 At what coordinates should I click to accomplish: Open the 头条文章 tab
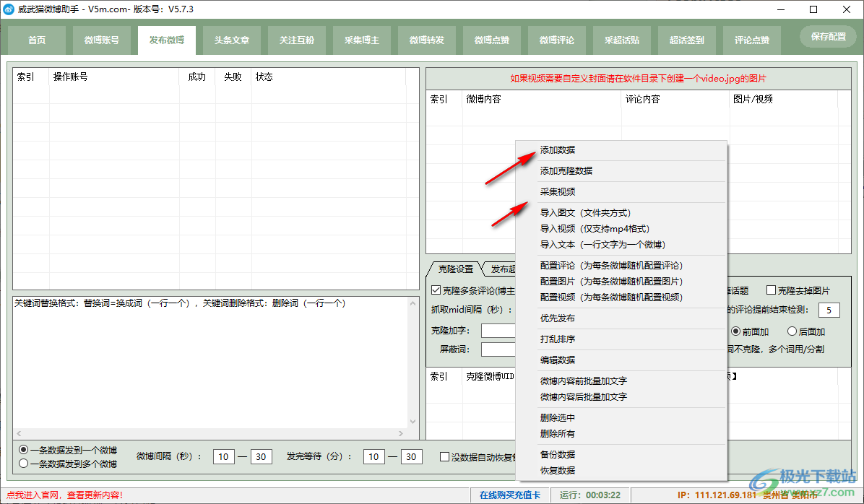(232, 40)
